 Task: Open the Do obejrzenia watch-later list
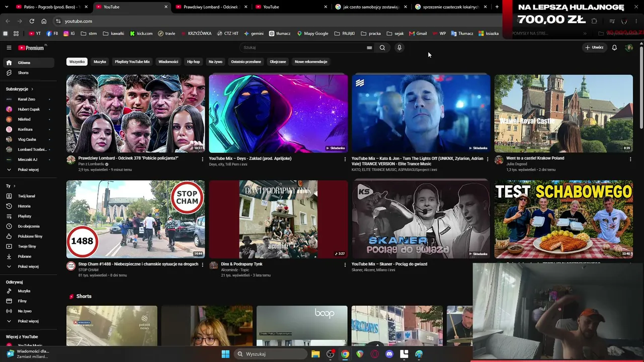[28, 226]
